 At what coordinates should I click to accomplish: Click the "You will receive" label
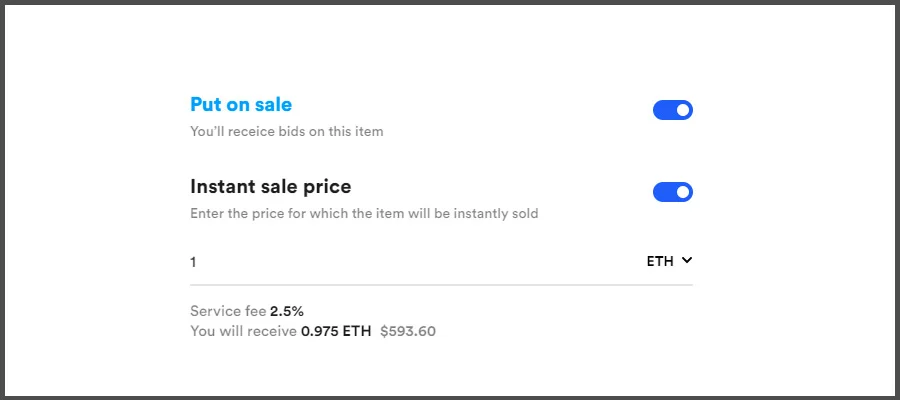[243, 330]
